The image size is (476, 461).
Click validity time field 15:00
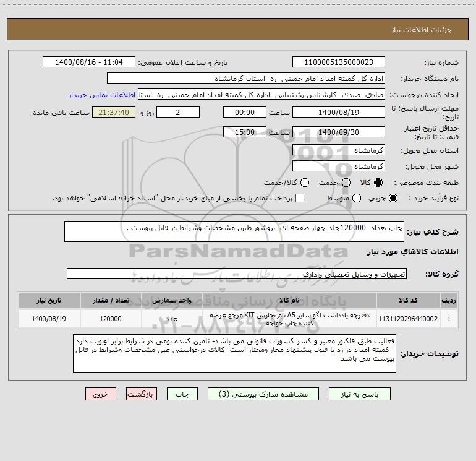(245, 132)
